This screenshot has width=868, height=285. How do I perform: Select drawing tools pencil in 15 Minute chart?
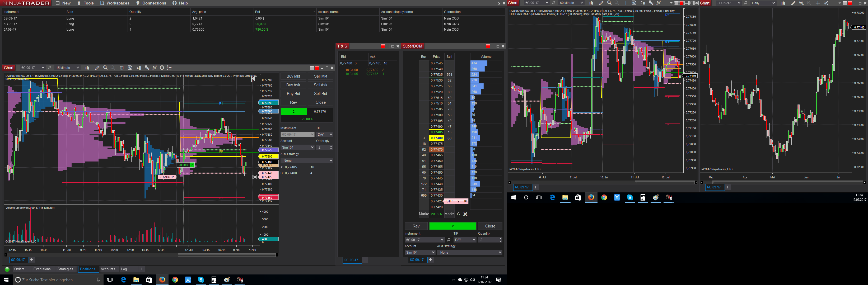click(97, 68)
